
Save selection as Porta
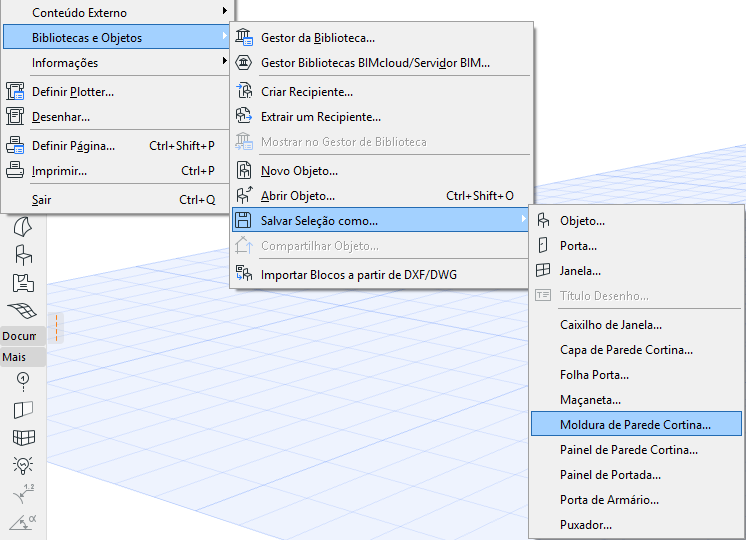pyautogui.click(x=637, y=246)
